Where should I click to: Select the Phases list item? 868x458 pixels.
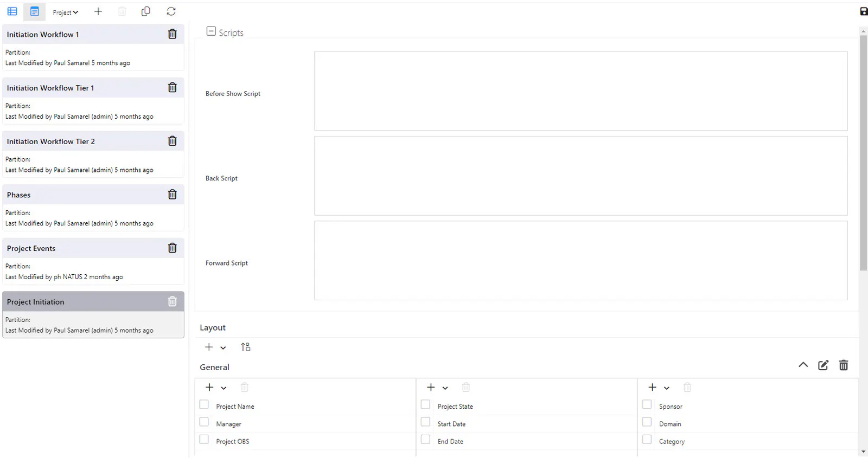pos(93,208)
